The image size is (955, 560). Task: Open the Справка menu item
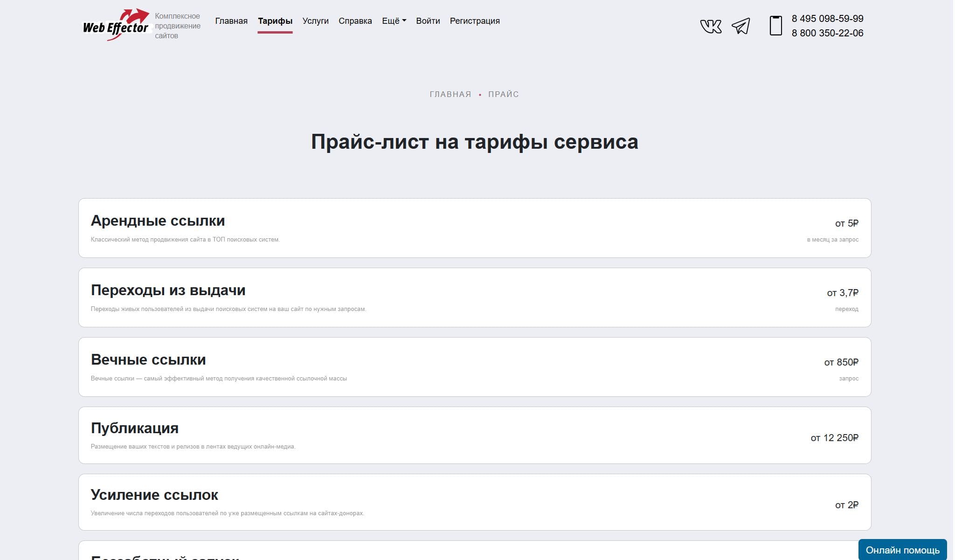click(355, 21)
